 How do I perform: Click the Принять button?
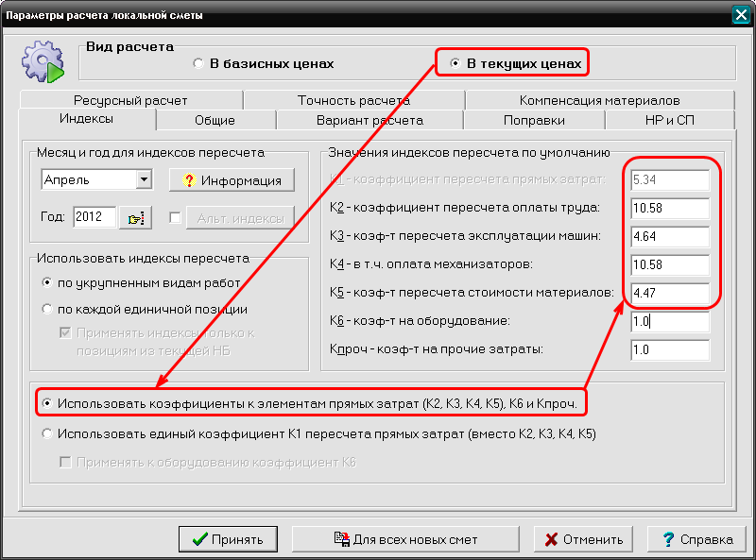coord(228,539)
